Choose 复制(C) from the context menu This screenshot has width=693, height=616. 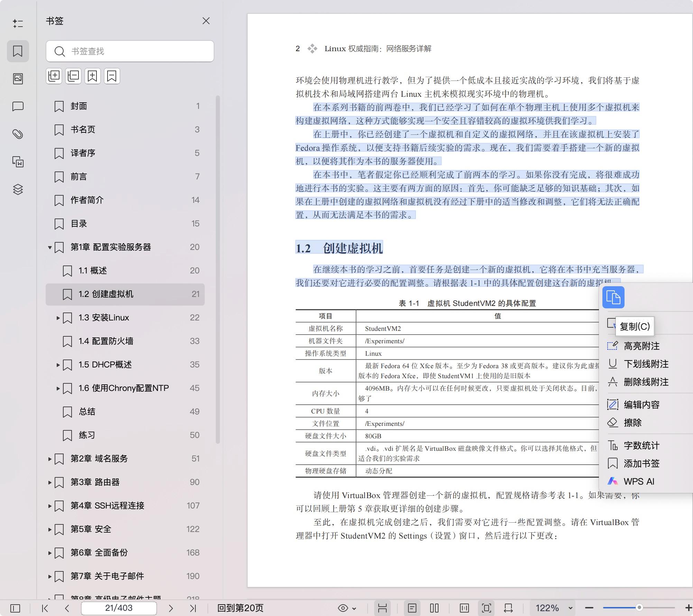pos(635,326)
